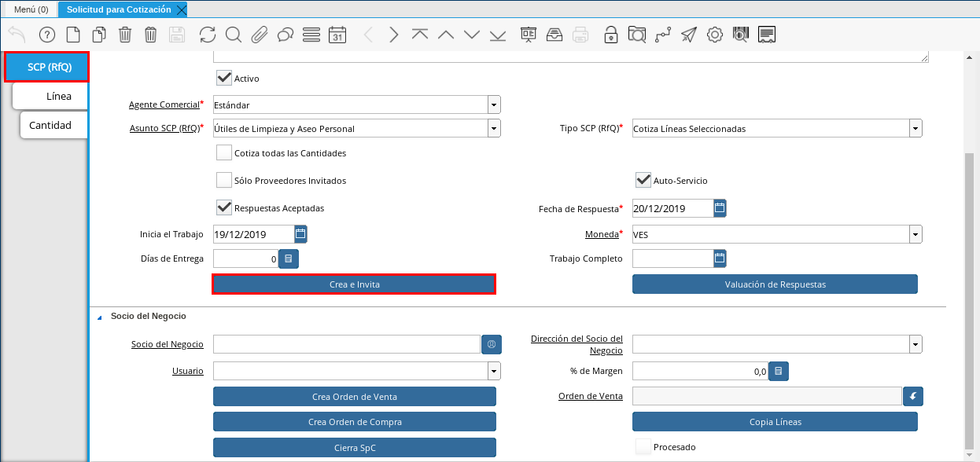Viewport: 980px width, 462px height.
Task: Enable Cotiza todas las Cantidades
Action: click(224, 153)
